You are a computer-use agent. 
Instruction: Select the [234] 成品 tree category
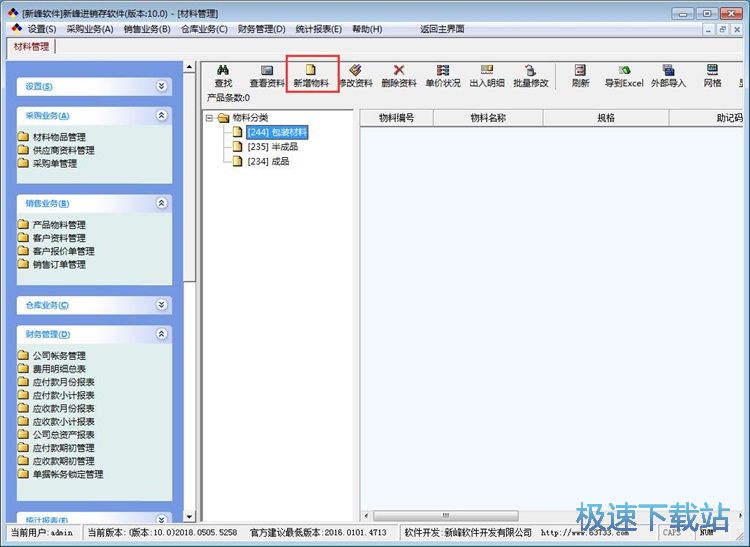coord(268,162)
